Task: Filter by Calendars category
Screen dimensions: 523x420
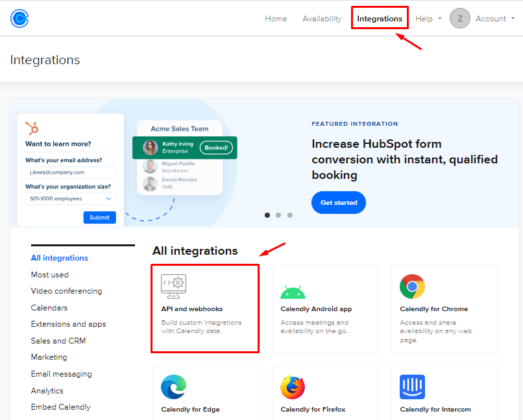Action: 49,307
